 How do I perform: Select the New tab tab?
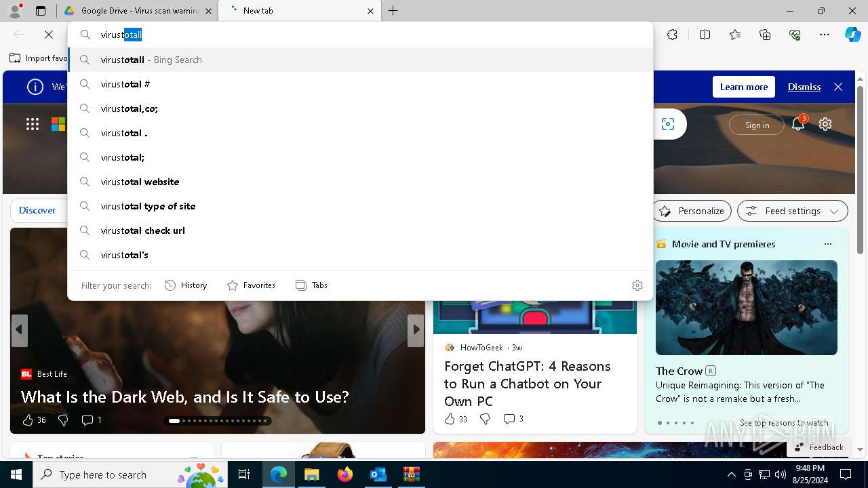click(298, 11)
